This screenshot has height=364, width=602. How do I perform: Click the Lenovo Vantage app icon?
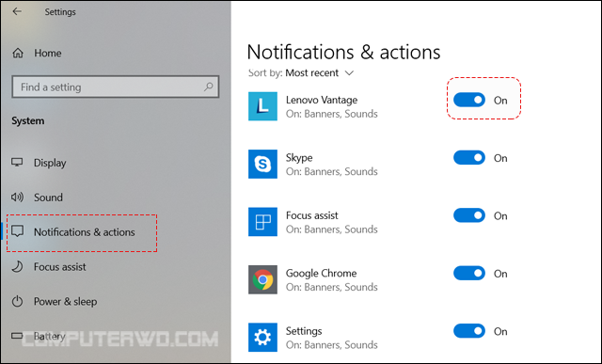click(x=262, y=106)
